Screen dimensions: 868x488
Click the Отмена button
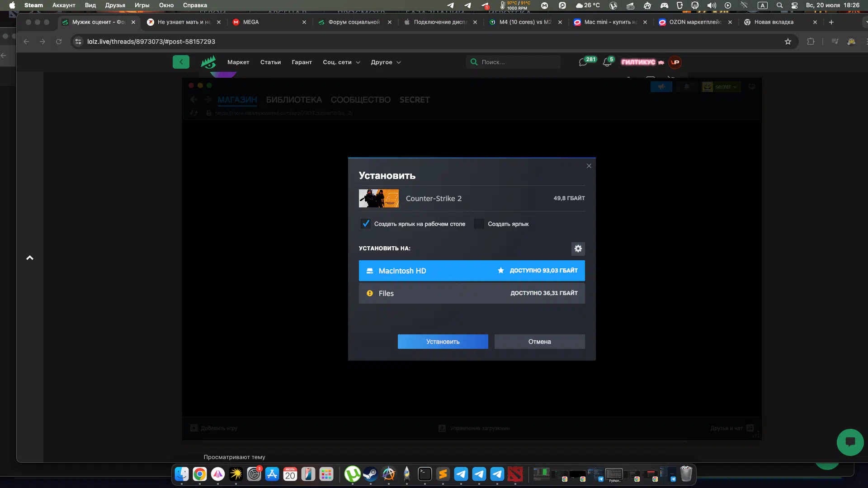pyautogui.click(x=539, y=342)
